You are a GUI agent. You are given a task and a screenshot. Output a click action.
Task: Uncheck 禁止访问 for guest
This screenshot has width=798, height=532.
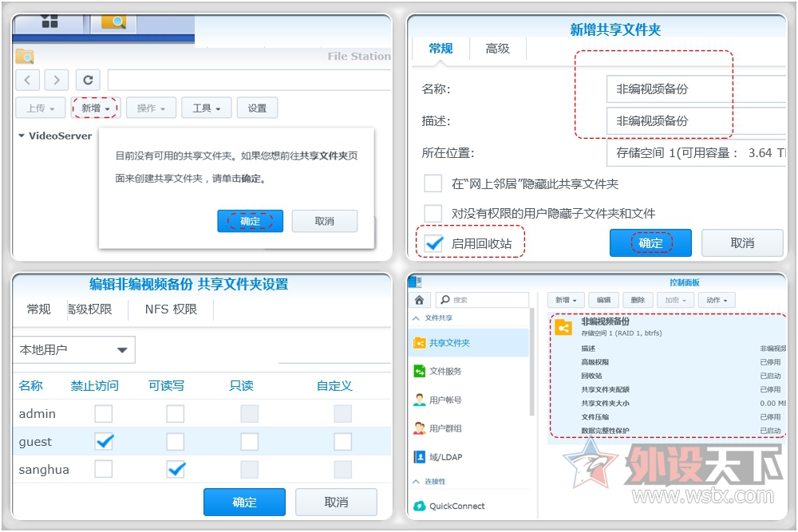point(104,441)
